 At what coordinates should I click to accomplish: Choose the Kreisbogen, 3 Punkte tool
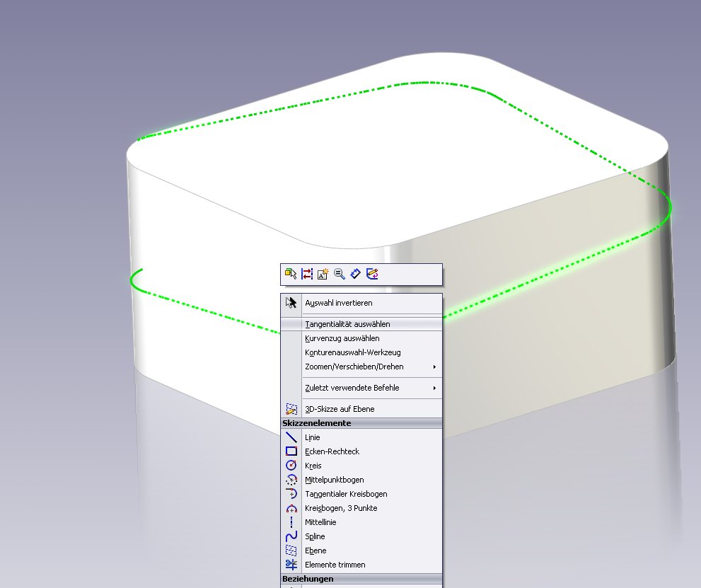(x=361, y=508)
